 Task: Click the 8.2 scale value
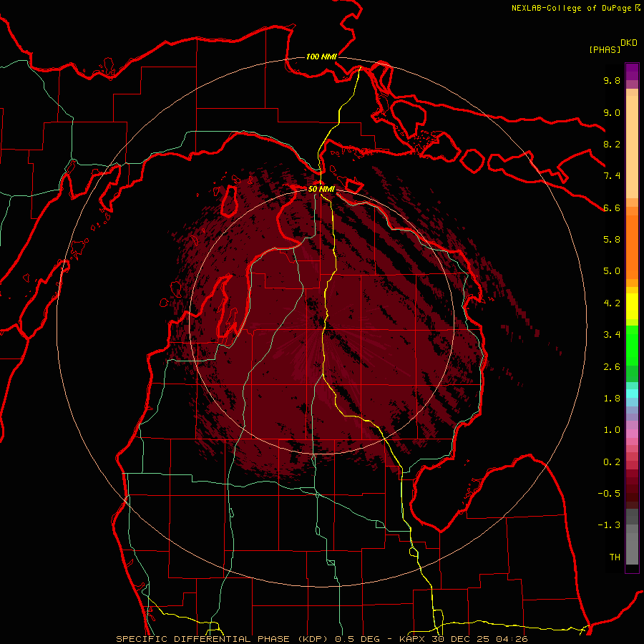(x=612, y=144)
